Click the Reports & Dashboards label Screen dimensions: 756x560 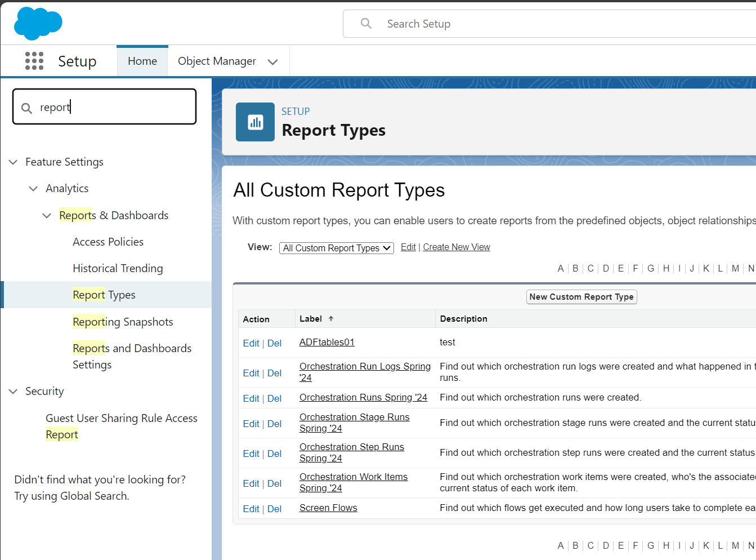pos(114,215)
